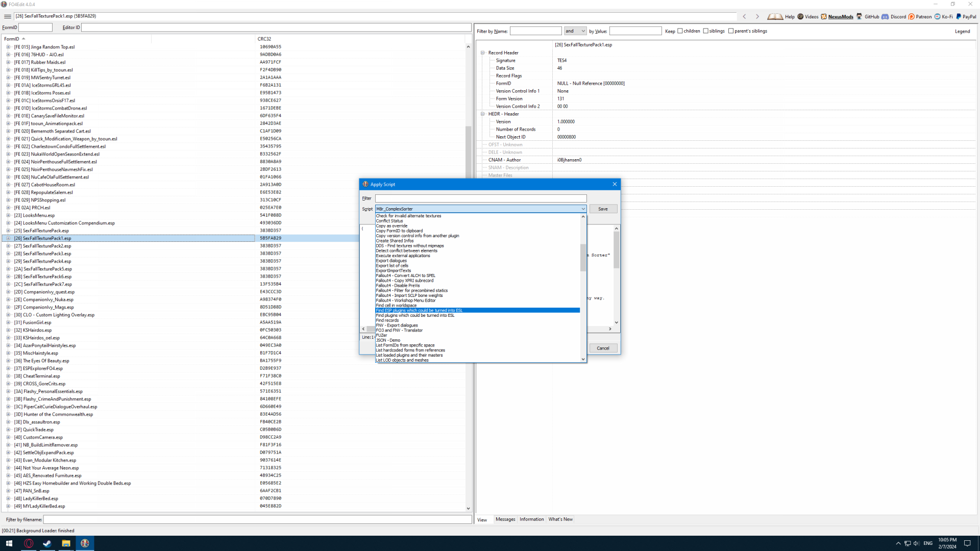Toggle the siblings checkbox
The image size is (980, 551).
pyautogui.click(x=706, y=31)
